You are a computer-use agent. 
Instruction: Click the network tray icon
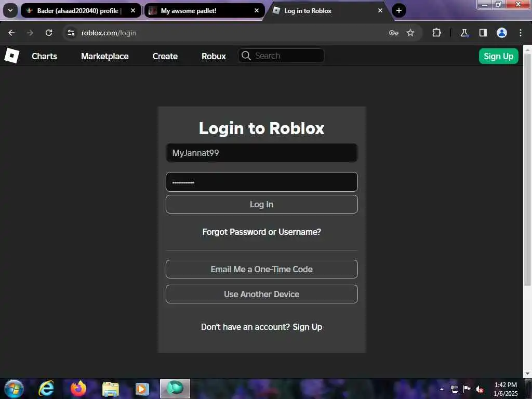coord(454,389)
